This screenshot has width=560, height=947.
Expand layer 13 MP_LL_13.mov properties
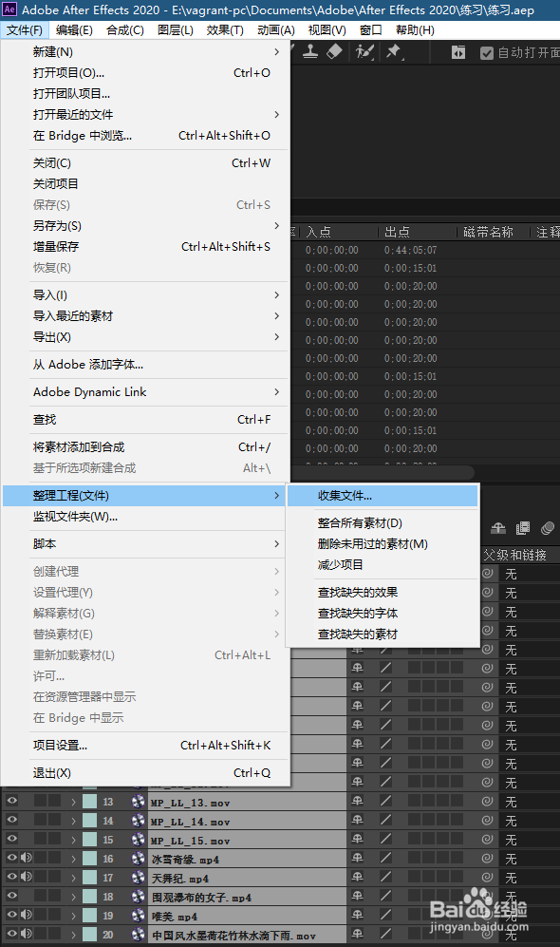tap(74, 802)
